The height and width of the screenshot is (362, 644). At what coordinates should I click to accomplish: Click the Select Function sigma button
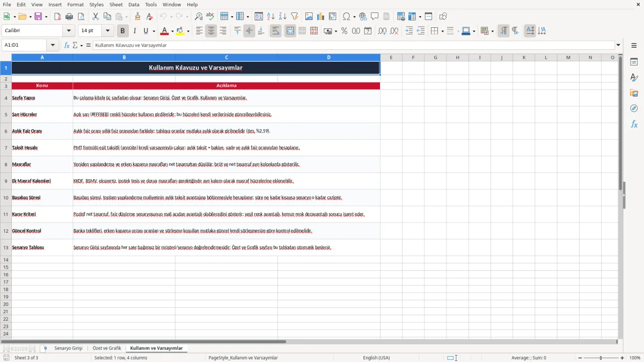click(75, 45)
